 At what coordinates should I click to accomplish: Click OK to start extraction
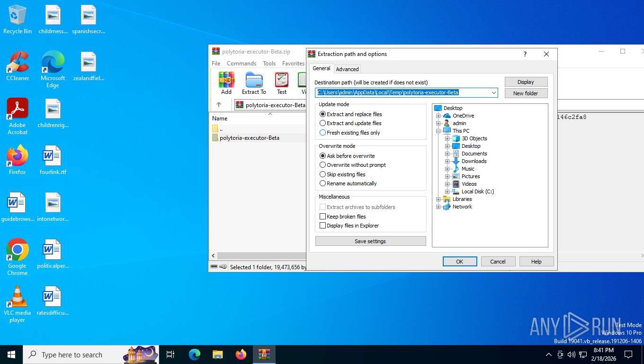pyautogui.click(x=459, y=262)
